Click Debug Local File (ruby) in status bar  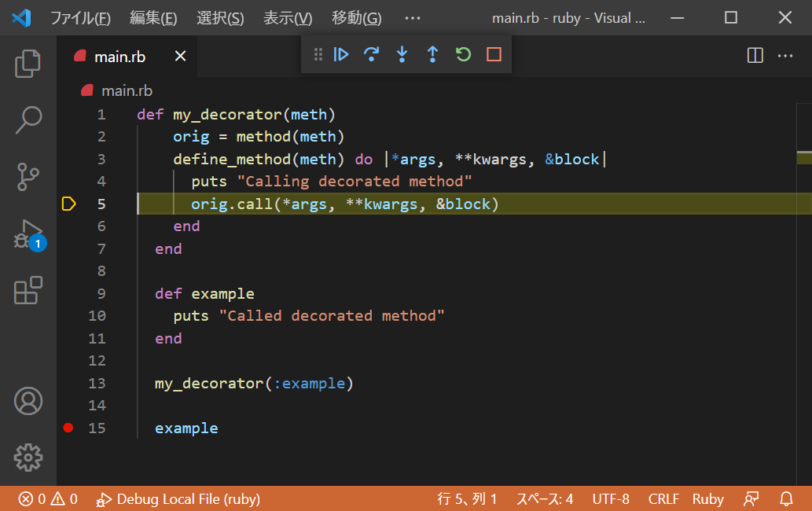(x=178, y=499)
